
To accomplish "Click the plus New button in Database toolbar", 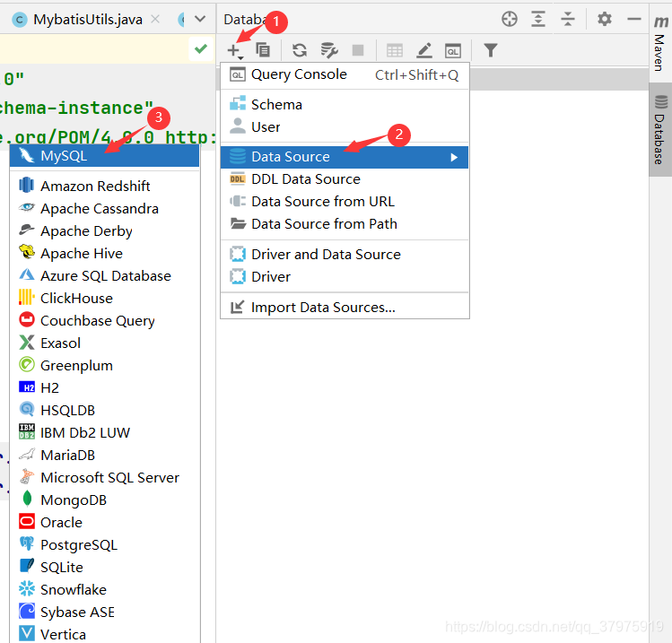I will point(234,50).
